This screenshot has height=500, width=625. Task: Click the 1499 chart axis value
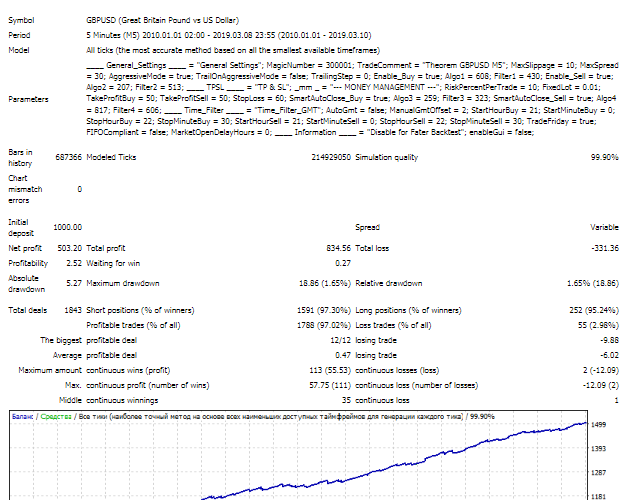click(x=598, y=425)
